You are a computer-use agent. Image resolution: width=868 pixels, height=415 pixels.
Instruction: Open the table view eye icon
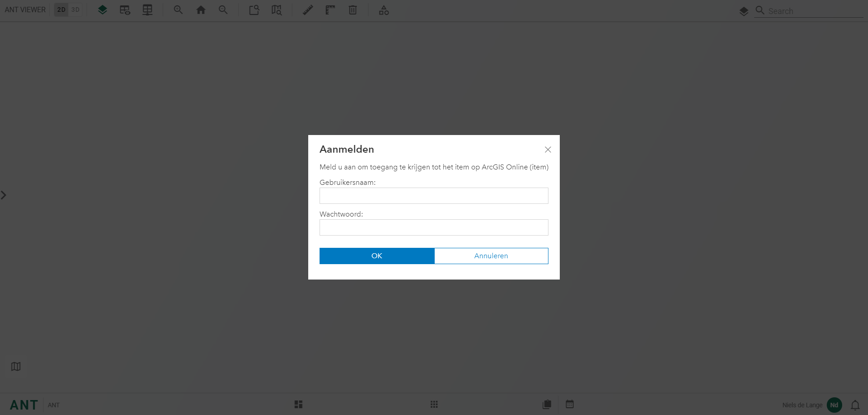click(125, 10)
